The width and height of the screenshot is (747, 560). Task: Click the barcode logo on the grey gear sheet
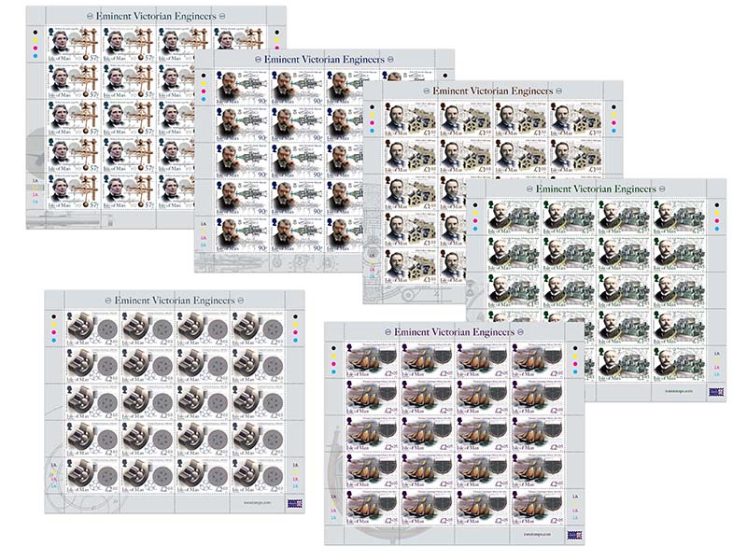[x=295, y=503]
